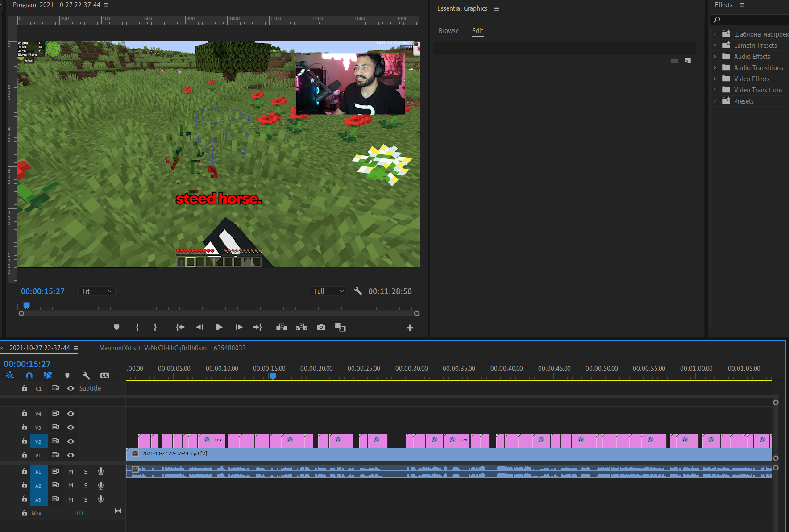
Task: Switch to the Browse tab in Essential Graphics
Action: tap(448, 30)
